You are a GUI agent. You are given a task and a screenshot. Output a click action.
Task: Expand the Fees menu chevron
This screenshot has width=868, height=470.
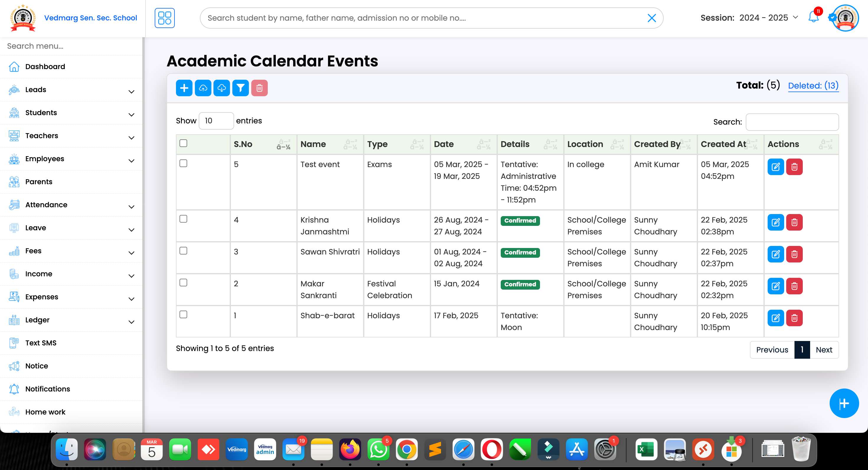131,253
